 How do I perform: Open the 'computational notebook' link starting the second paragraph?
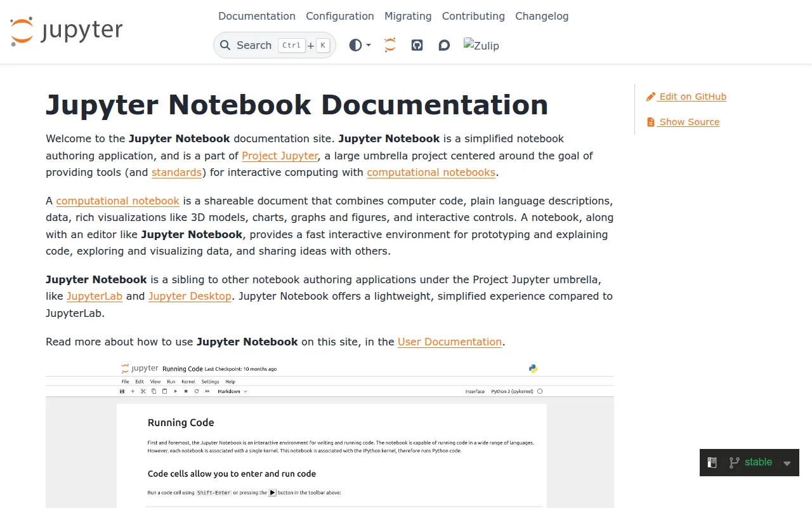point(118,201)
